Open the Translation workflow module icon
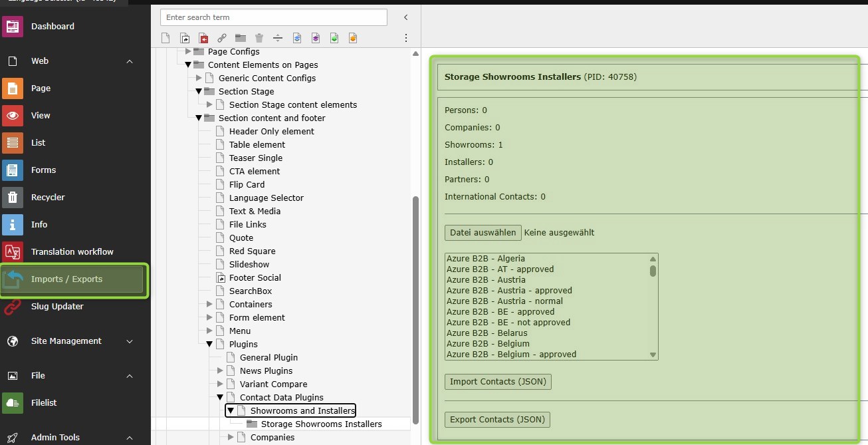Screen dimensions: 868x445 (13, 252)
